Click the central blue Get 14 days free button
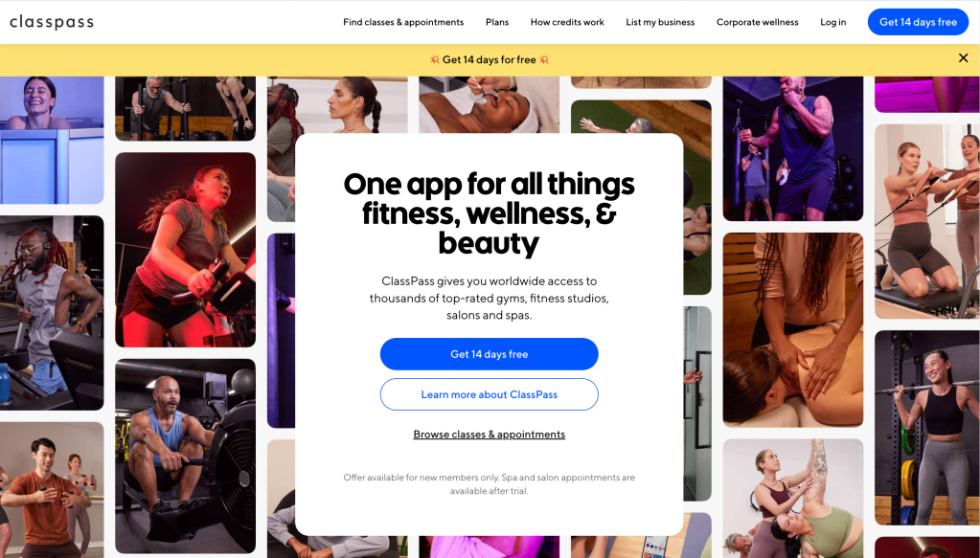 click(x=489, y=354)
